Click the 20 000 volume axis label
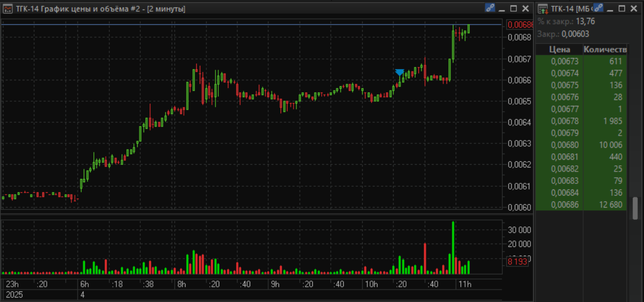The image size is (644, 302). (520, 244)
